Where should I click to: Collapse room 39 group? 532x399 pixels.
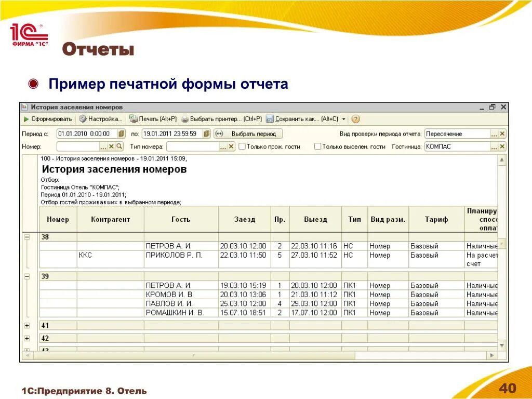pos(27,277)
